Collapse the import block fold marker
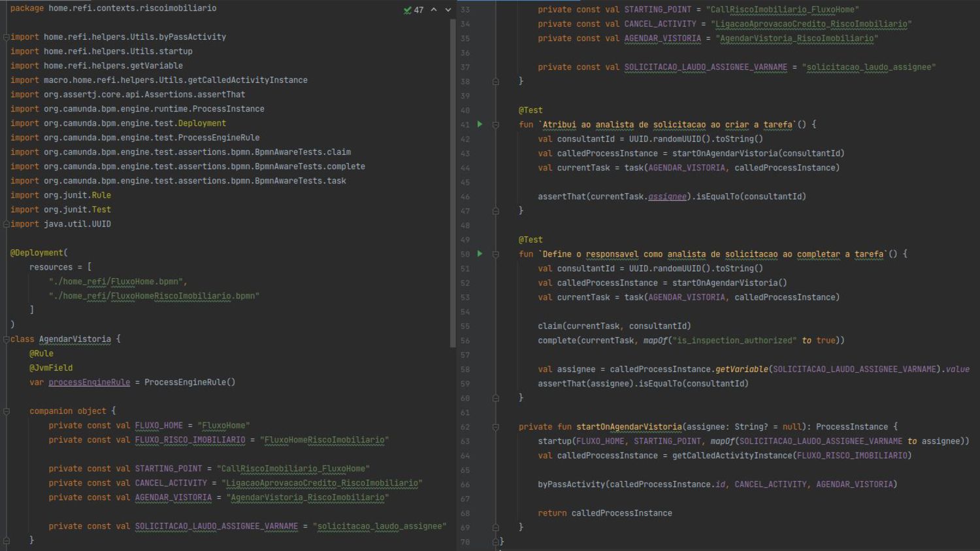The image size is (980, 551). [x=6, y=37]
